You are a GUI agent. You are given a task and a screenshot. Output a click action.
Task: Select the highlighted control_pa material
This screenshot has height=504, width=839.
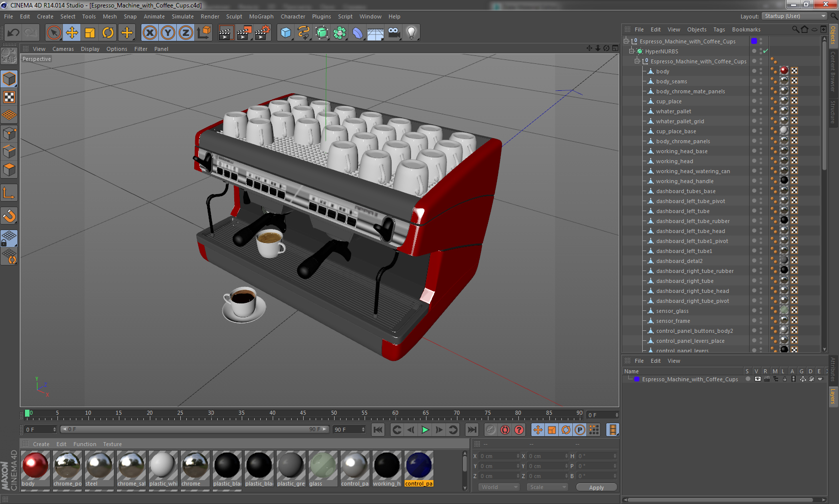[419, 469]
